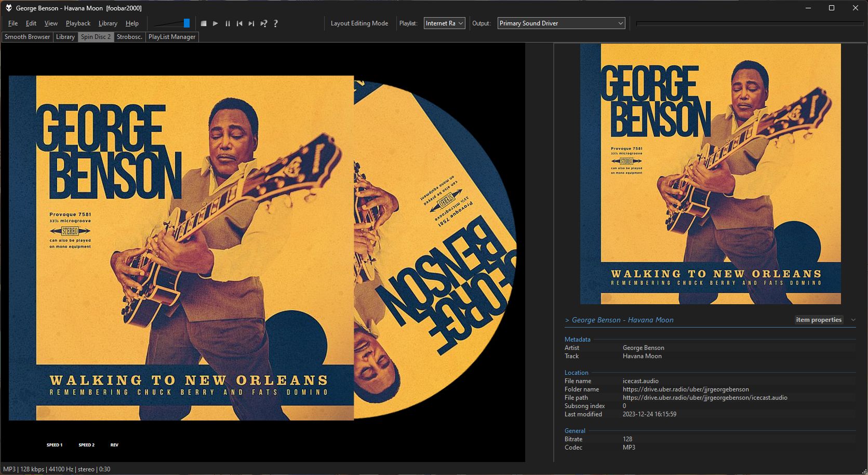Select the Folder name URL value
Image resolution: width=868 pixels, height=475 pixels.
[686, 389]
